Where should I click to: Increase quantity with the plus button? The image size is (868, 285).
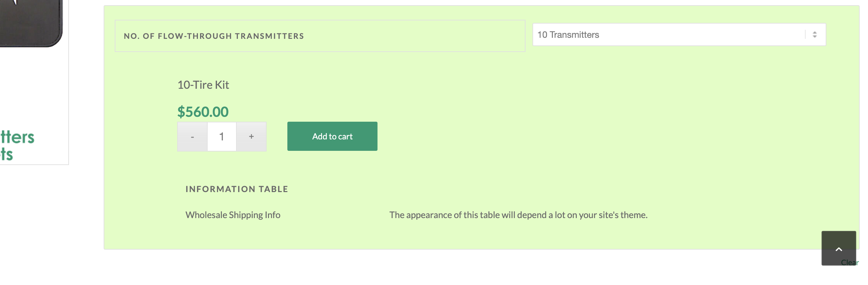coord(251,137)
